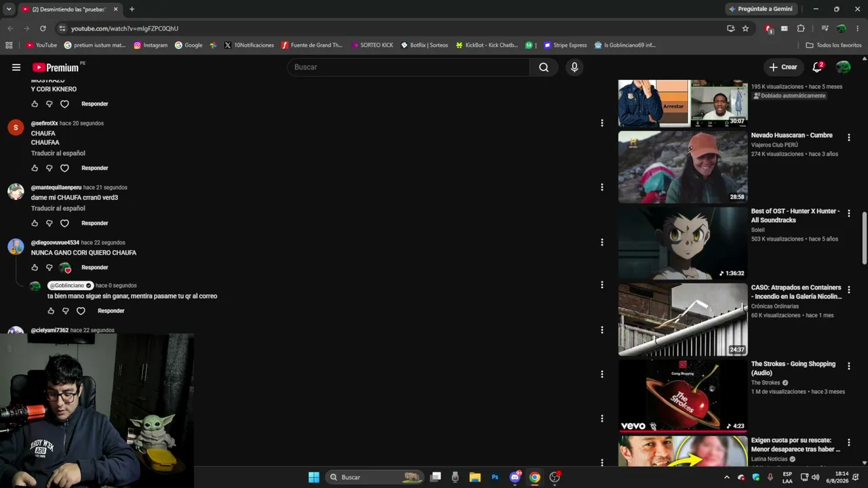Open the @mantequillaenperu channel avatar
The height and width of the screenshot is (488, 868).
[16, 191]
